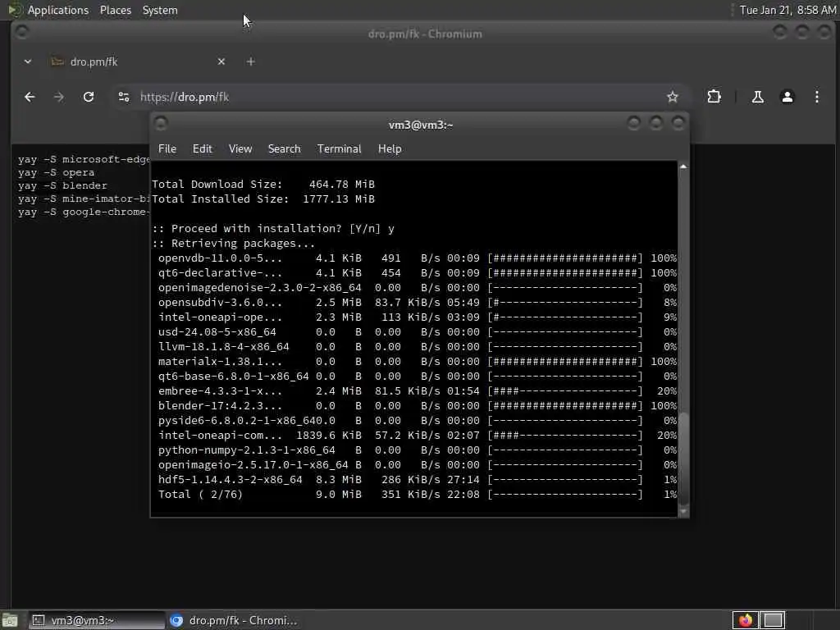The height and width of the screenshot is (630, 840).
Task: Click the terminal window menu button
Action: click(x=161, y=123)
